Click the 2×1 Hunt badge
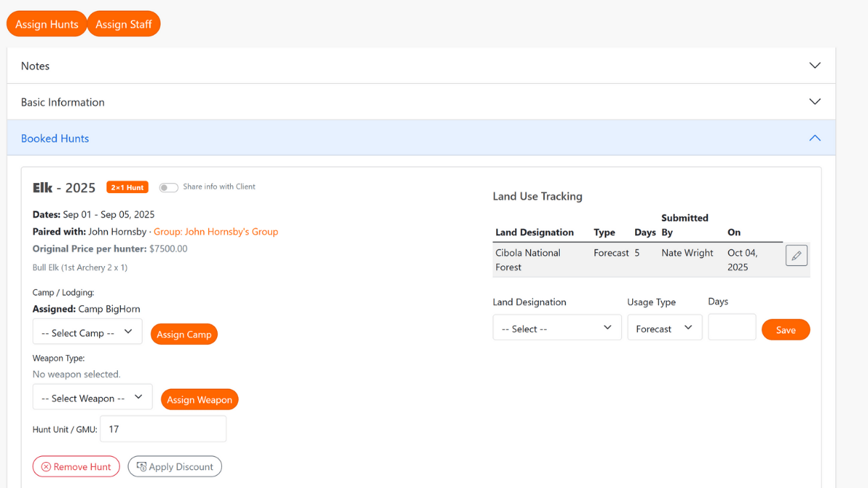This screenshot has width=868, height=488. click(127, 187)
